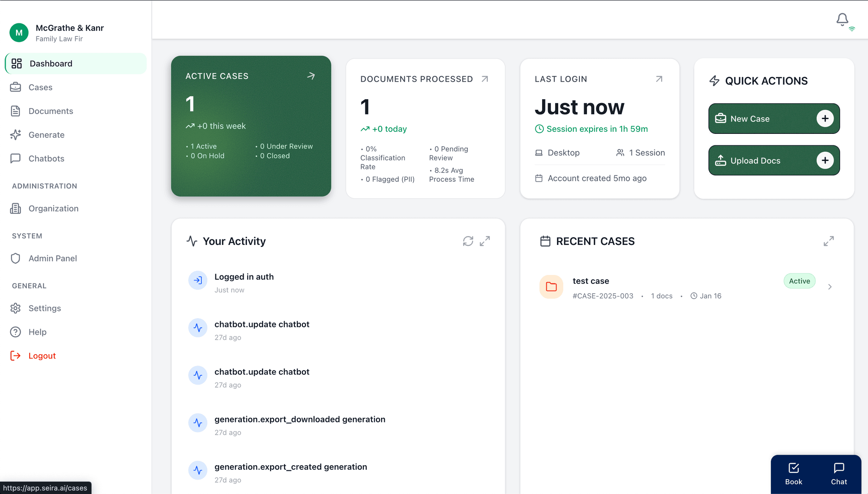Viewport: 868px width, 494px height.
Task: Click the McGrathe & Kanr avatar
Action: (19, 33)
